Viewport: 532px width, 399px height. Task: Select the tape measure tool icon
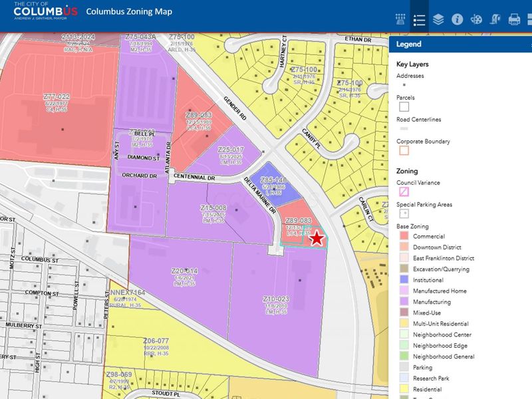coord(495,19)
